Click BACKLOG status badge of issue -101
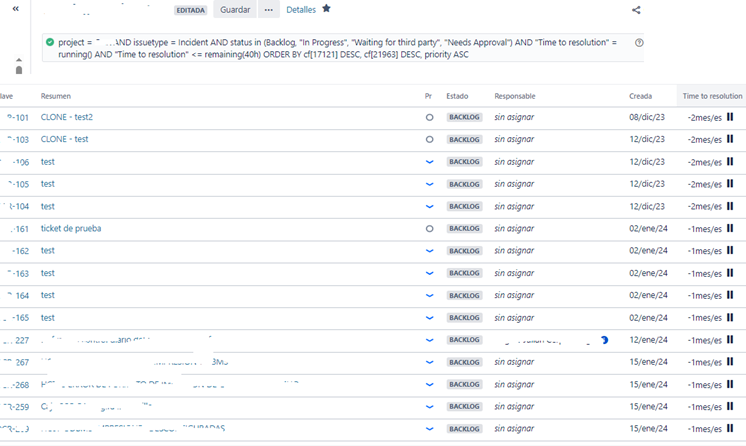 (464, 117)
